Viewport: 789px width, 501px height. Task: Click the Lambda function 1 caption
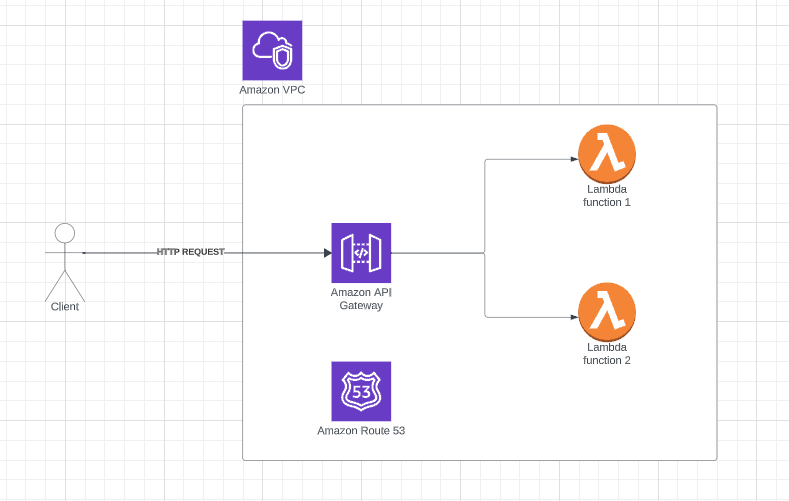click(607, 196)
